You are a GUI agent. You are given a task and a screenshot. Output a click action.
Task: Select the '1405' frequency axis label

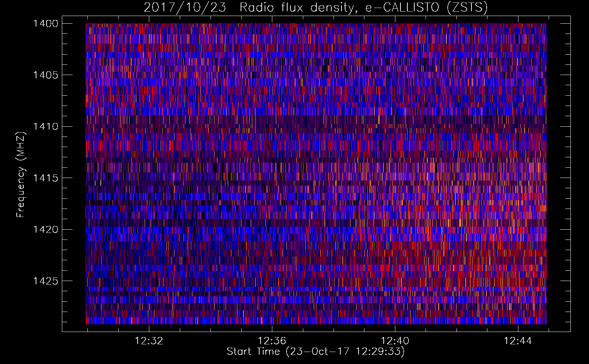click(x=46, y=75)
